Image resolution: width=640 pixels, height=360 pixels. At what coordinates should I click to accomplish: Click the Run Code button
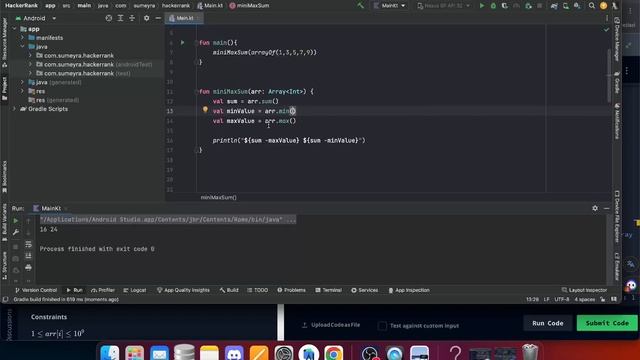(547, 323)
